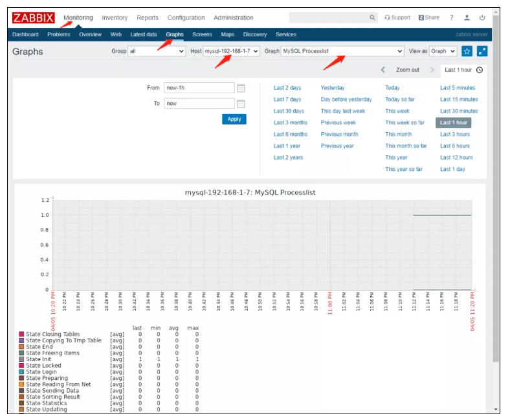Open the Inventory menu
The image size is (510, 420).
(x=115, y=17)
